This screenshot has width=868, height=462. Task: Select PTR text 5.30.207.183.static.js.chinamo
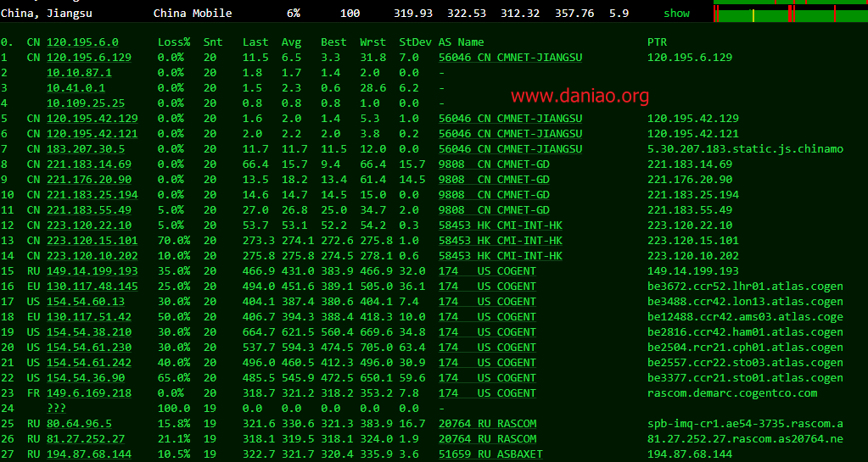(x=745, y=149)
